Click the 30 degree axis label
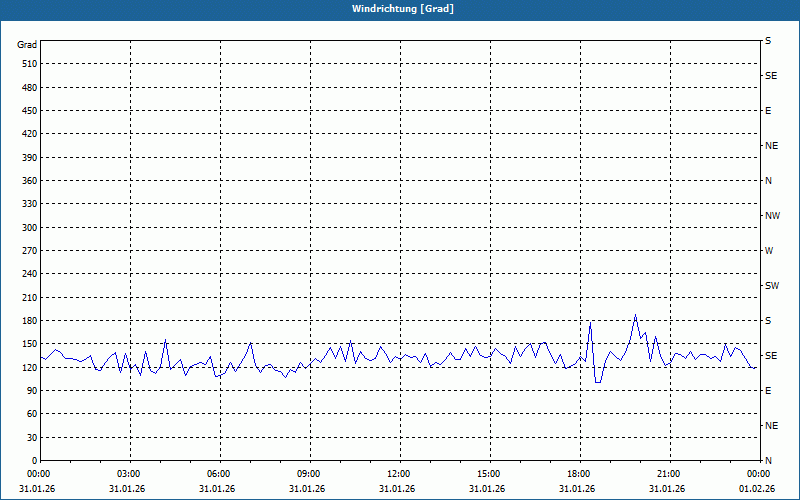The image size is (800, 500). pos(32,438)
